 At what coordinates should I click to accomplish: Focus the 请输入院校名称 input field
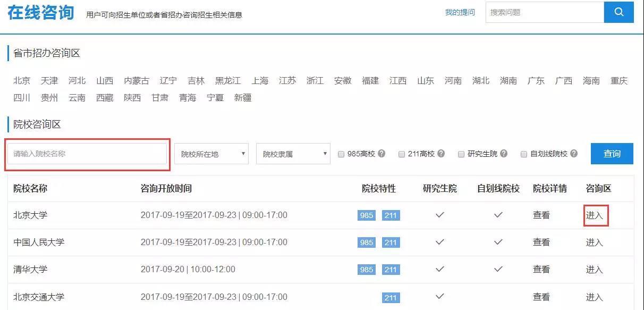[87, 154]
